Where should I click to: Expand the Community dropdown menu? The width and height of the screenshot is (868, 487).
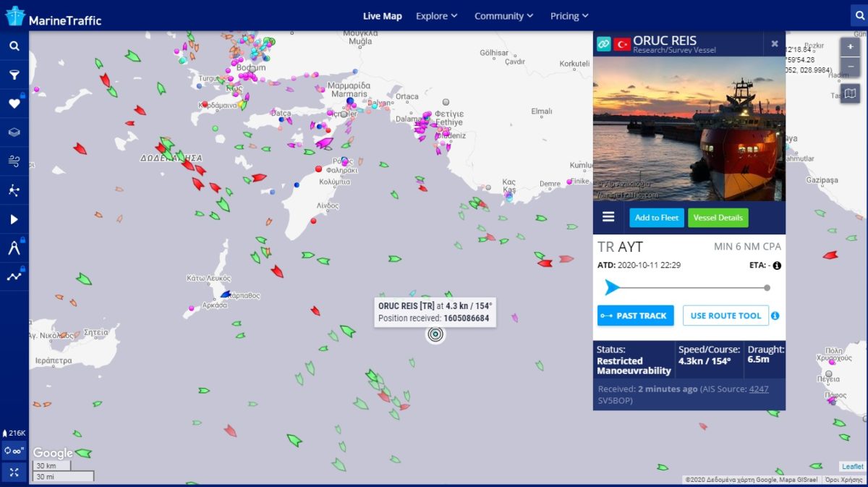(503, 16)
